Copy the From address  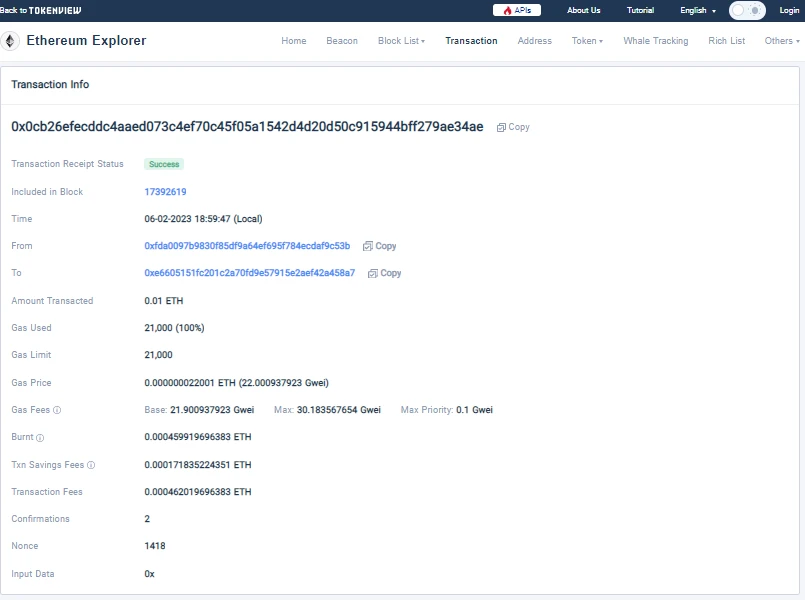click(x=380, y=246)
